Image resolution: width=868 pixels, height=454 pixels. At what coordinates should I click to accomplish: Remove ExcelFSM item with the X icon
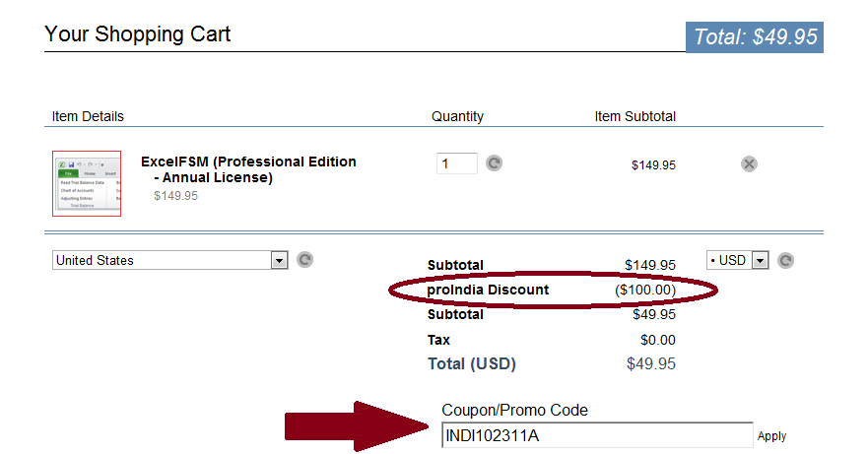coord(749,163)
